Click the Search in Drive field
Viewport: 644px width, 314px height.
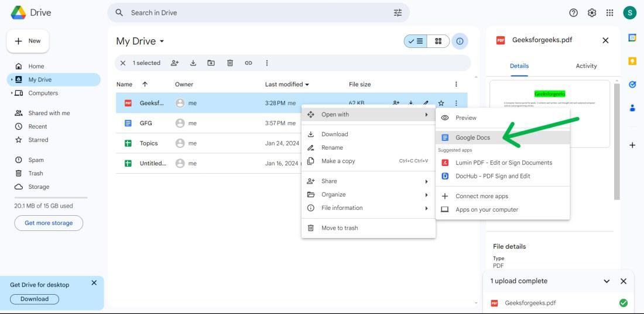point(258,13)
